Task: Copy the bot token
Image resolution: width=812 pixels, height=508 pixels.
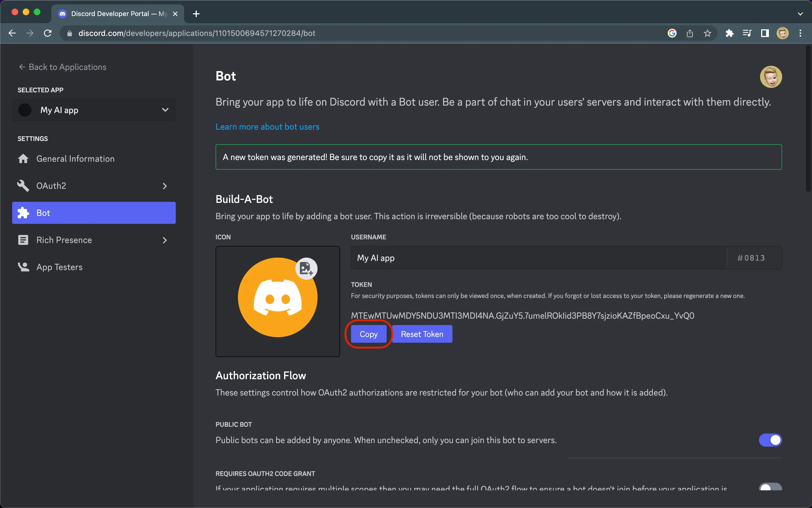Action: pyautogui.click(x=368, y=334)
